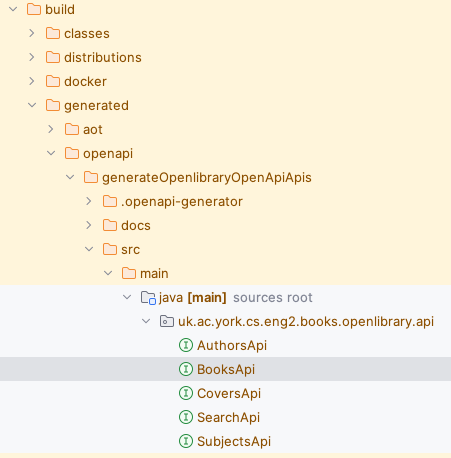451x458 pixels.
Task: Expand the aot folder chevron
Action: coord(51,129)
